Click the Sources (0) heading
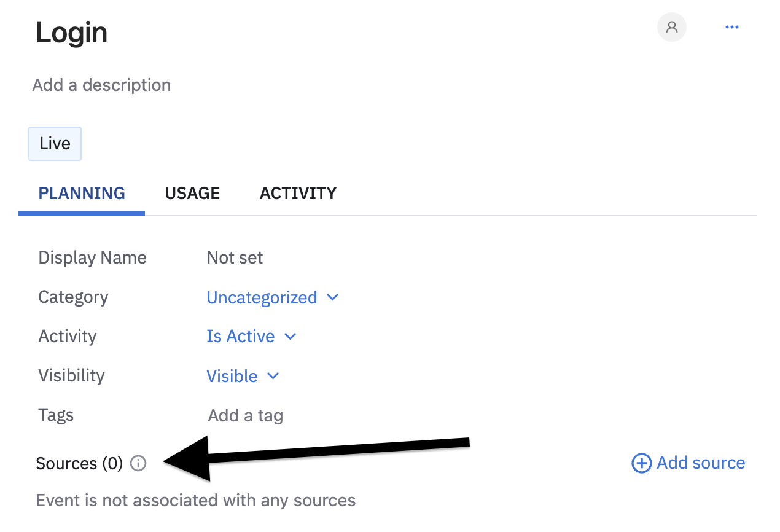The height and width of the screenshot is (532, 780). (x=79, y=463)
